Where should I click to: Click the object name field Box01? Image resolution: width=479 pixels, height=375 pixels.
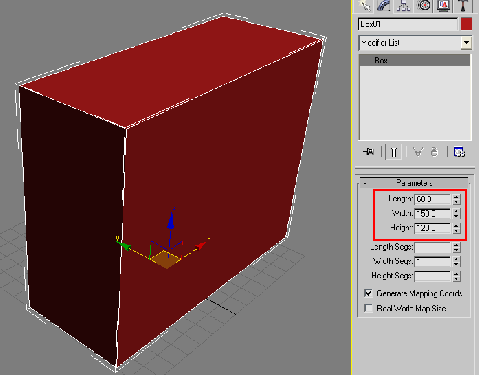coord(408,24)
